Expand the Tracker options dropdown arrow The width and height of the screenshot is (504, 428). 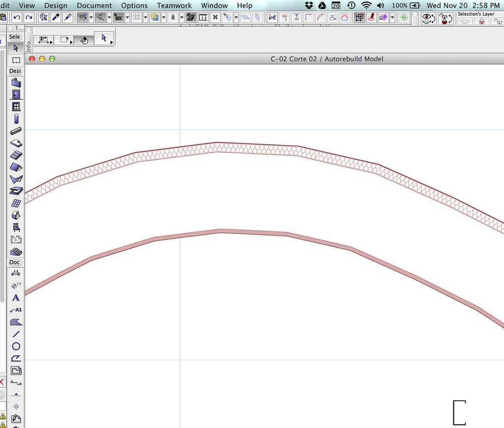point(127,17)
